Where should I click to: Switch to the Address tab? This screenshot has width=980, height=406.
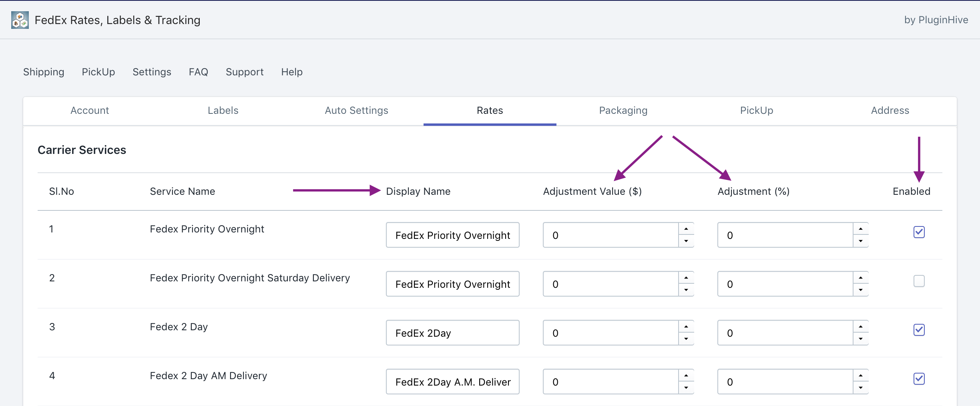890,111
